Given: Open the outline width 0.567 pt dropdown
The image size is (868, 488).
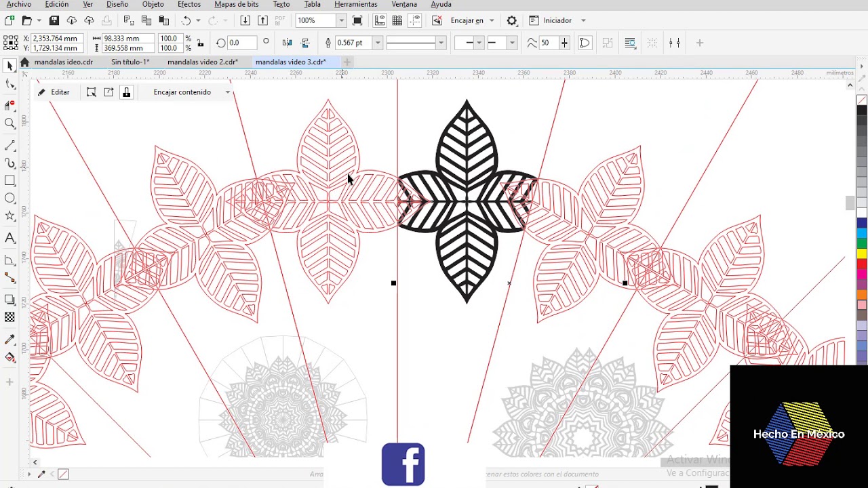Looking at the screenshot, I should point(378,43).
